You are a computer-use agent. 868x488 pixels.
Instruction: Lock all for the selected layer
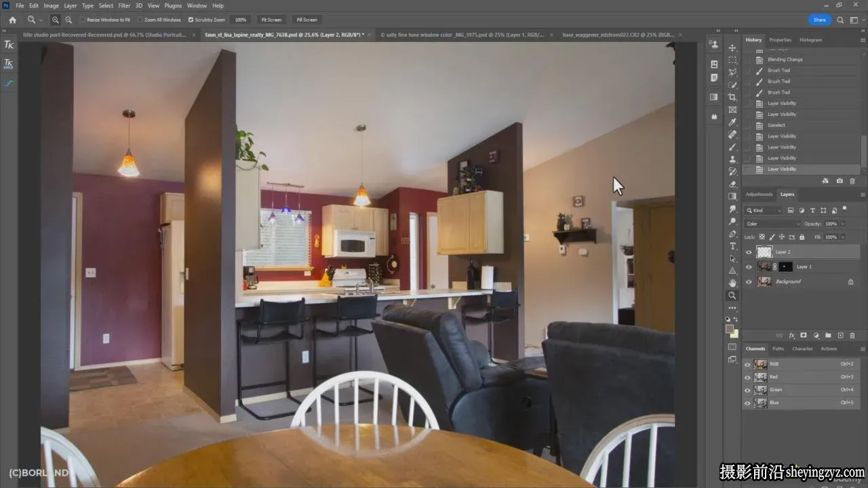[x=802, y=237]
